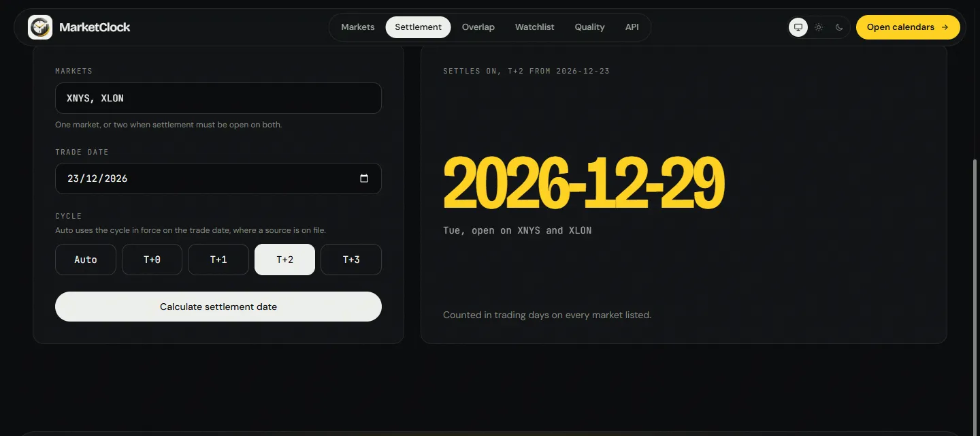
Task: Select the T+0 cycle option
Action: coord(152,260)
